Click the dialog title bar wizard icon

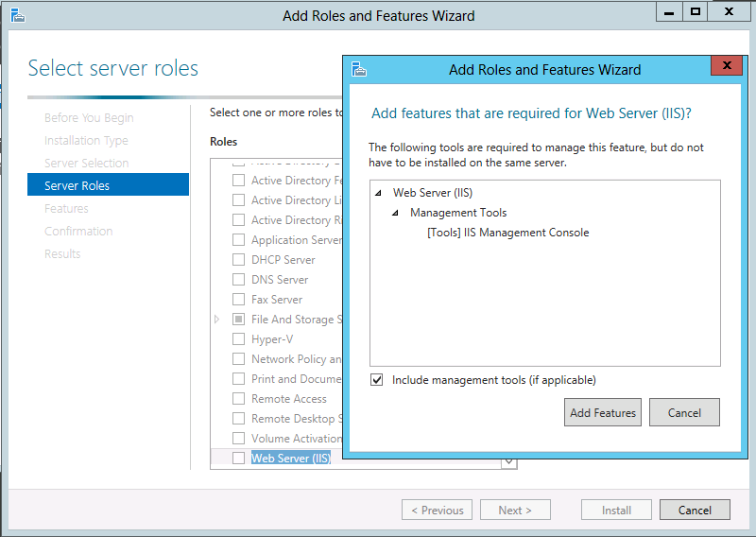click(359, 69)
